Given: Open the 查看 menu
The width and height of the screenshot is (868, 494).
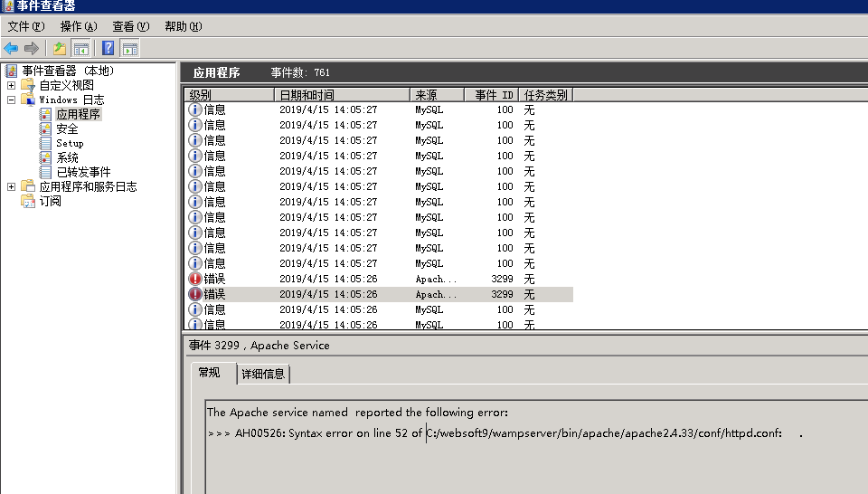Looking at the screenshot, I should pos(130,26).
